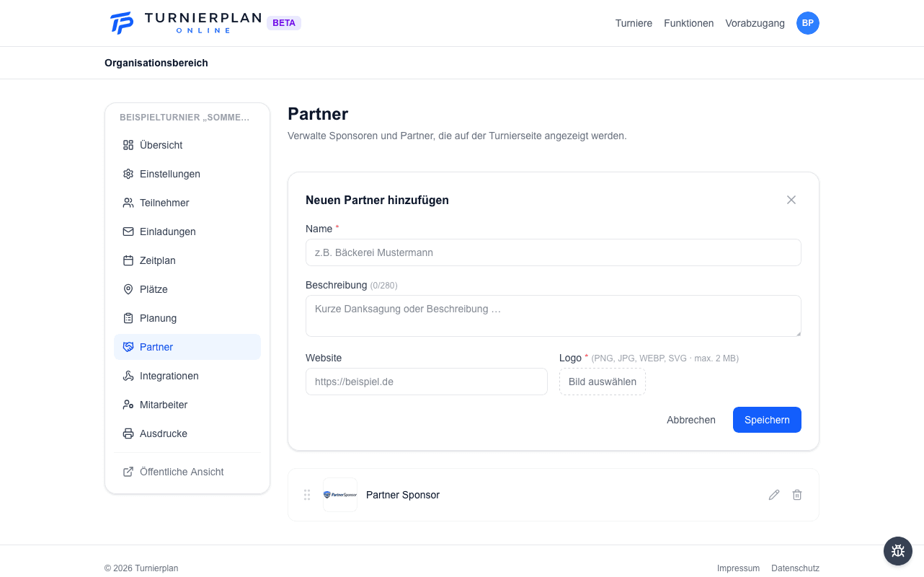
Task: Click the Plätze map pin icon
Action: click(x=128, y=289)
